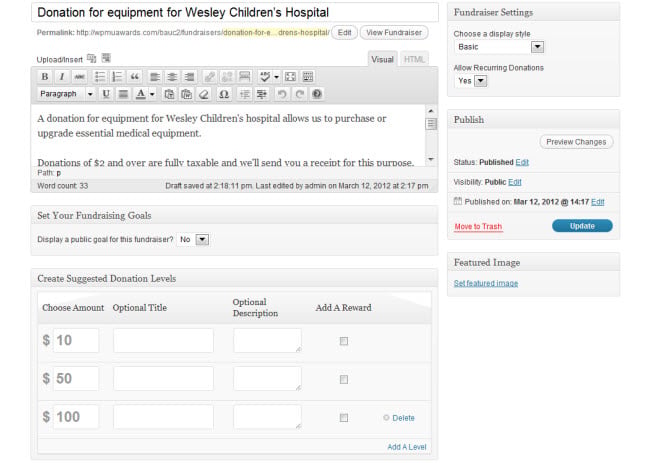Justify text alignment fully
This screenshot has width=650, height=463.
pyautogui.click(x=123, y=94)
